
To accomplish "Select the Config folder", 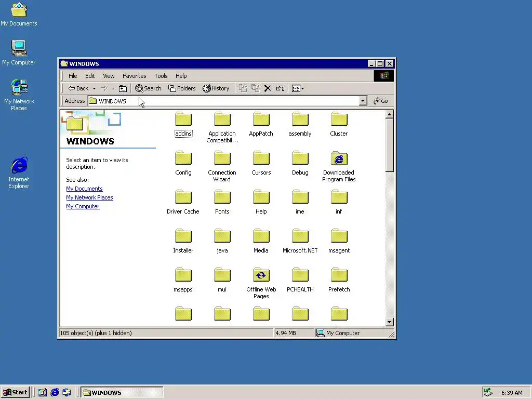I will [183, 164].
